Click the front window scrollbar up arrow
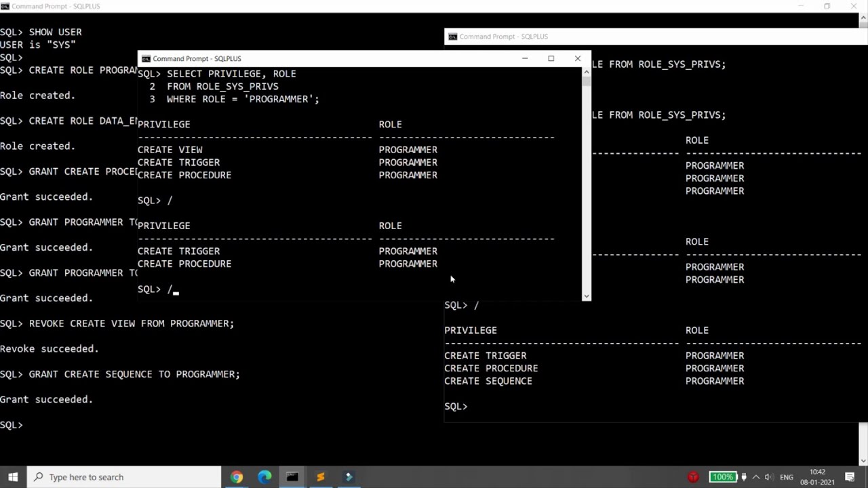868x488 pixels. click(587, 72)
